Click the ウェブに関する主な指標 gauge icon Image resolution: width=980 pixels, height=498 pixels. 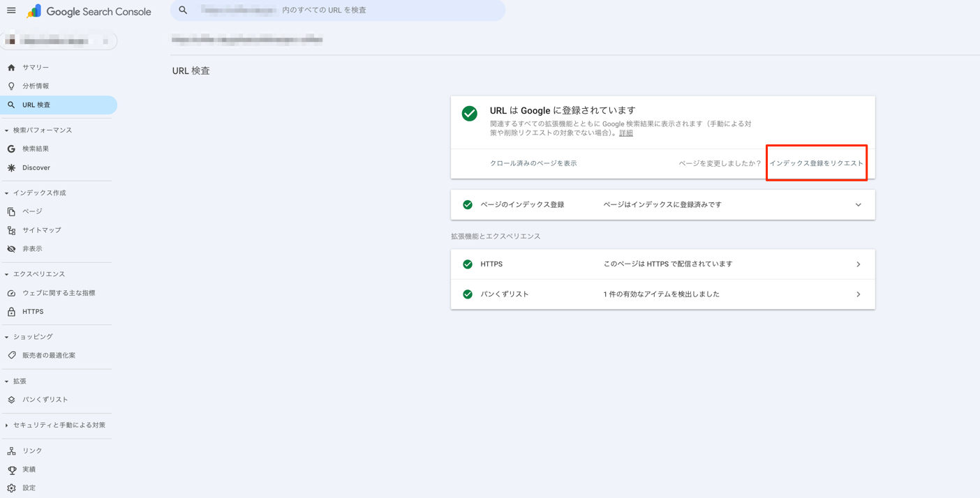click(x=11, y=294)
